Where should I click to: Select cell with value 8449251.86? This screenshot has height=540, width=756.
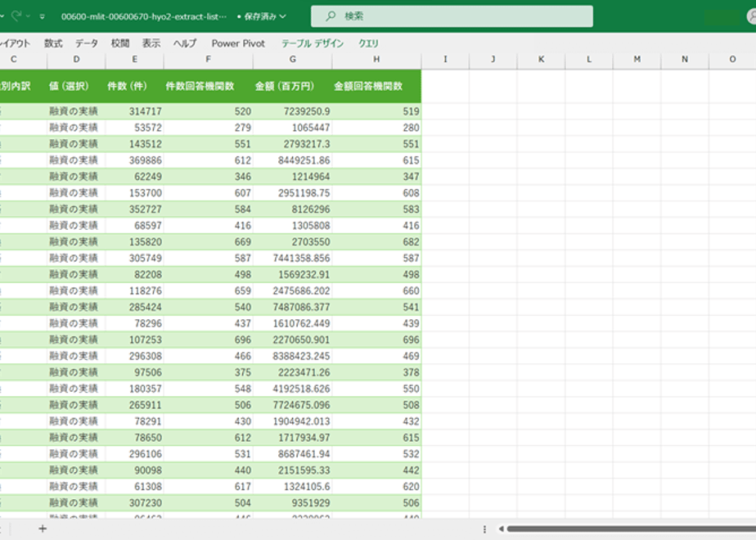coord(293,160)
